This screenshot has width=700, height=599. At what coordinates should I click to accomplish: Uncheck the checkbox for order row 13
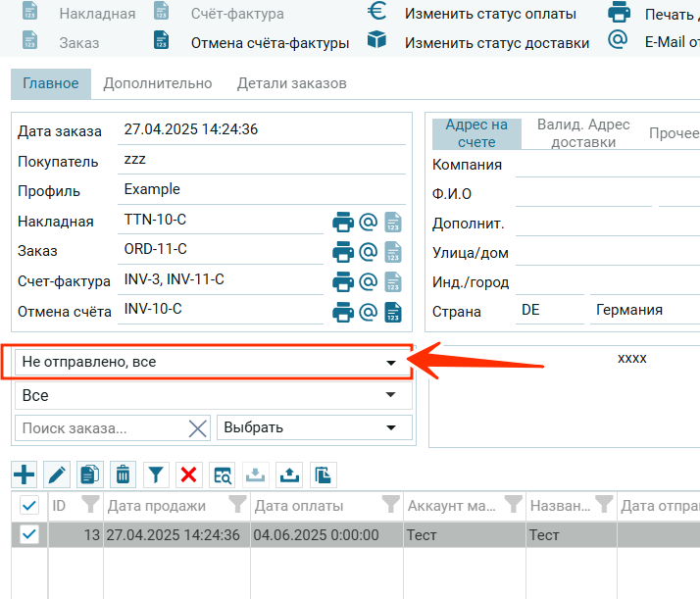(29, 534)
